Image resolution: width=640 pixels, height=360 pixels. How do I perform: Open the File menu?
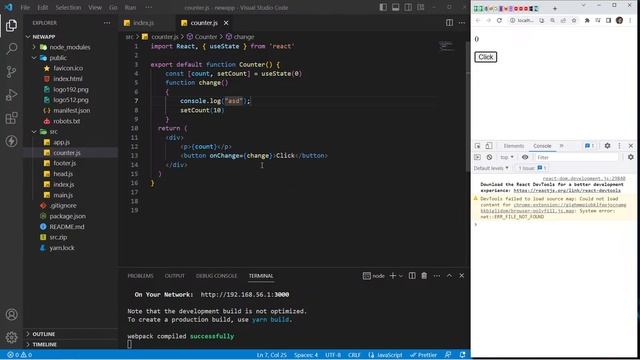pyautogui.click(x=25, y=7)
